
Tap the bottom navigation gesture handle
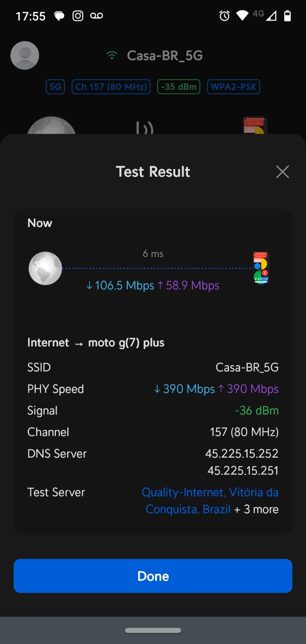[153, 630]
